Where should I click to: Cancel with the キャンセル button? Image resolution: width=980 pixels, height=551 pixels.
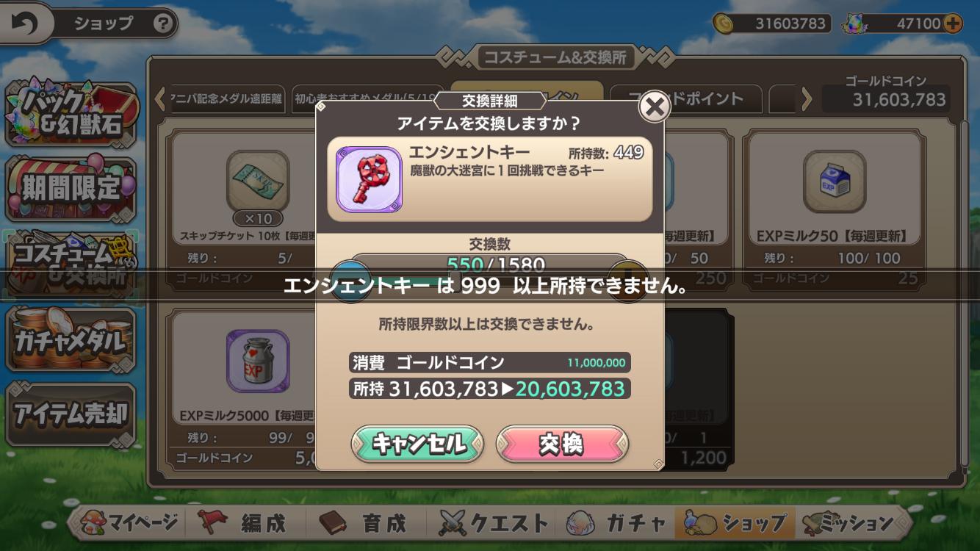point(417,444)
